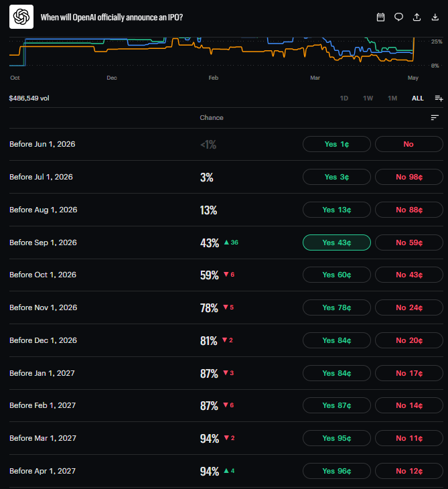
Task: Click the OpenAI logo thumbnail
Action: coord(21,17)
